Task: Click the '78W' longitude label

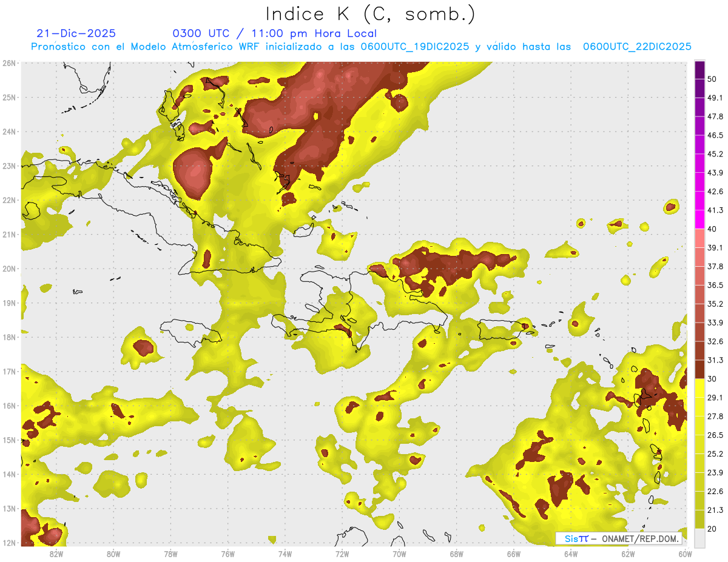Action: (x=170, y=554)
